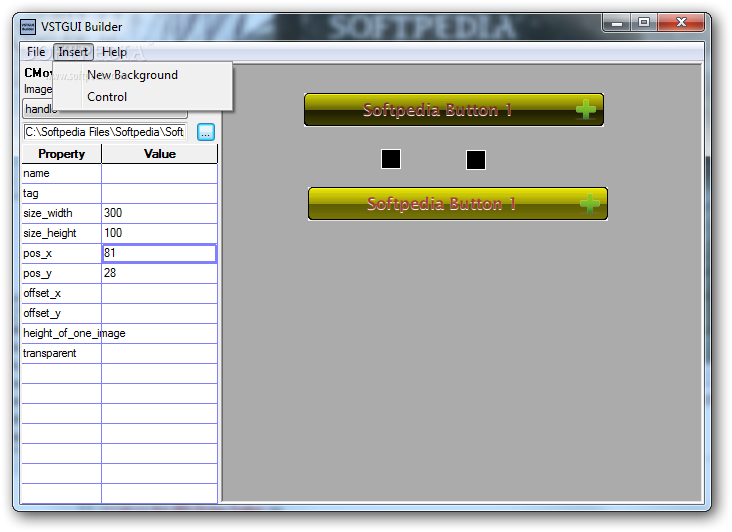The image size is (732, 532).
Task: Select the transparent property label
Action: (x=62, y=354)
